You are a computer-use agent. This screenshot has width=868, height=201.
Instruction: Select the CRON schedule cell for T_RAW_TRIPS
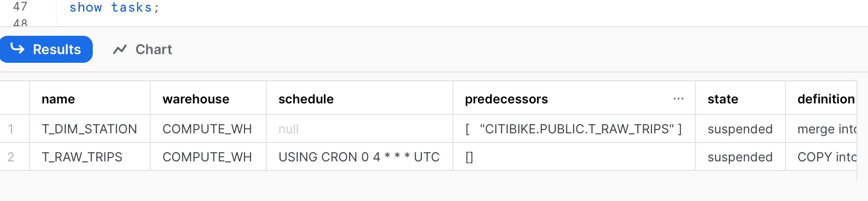click(x=360, y=157)
